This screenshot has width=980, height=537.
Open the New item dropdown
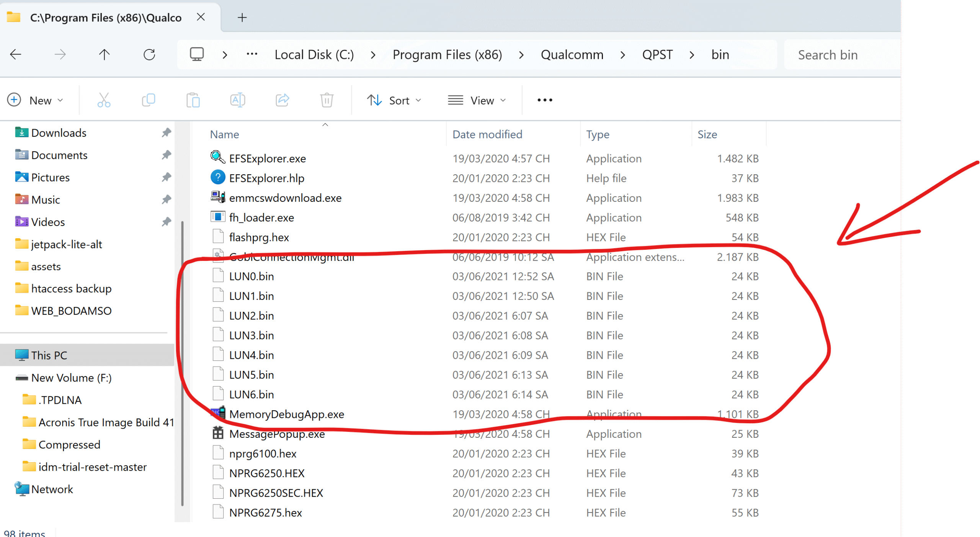click(x=35, y=100)
